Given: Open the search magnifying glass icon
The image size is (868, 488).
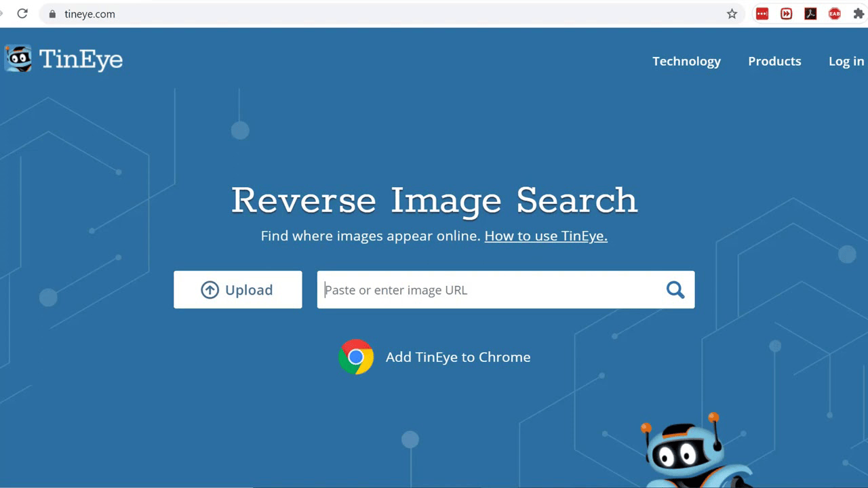Looking at the screenshot, I should pos(675,289).
